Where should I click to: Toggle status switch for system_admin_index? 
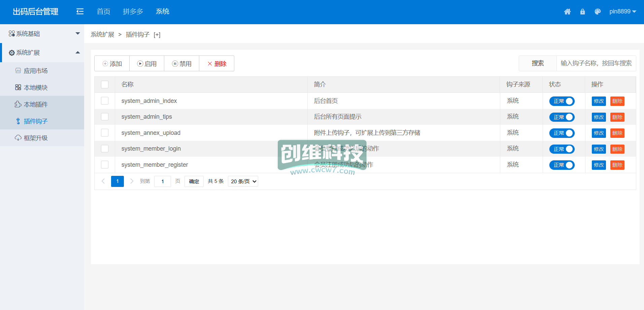click(562, 101)
